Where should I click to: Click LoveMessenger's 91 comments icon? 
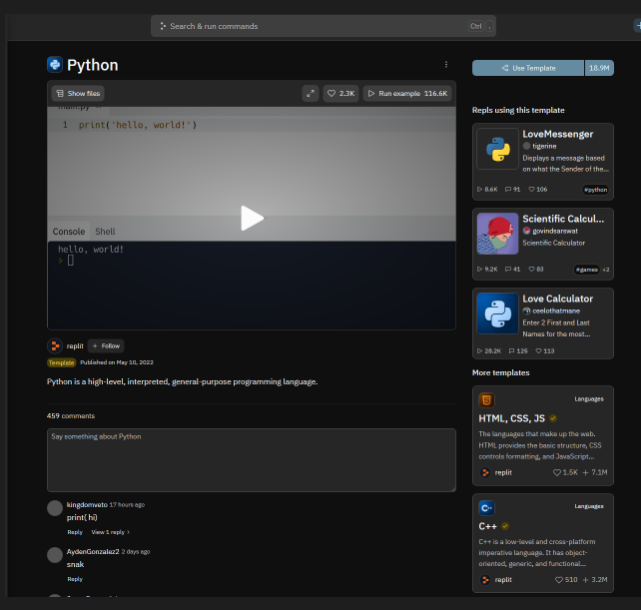point(508,190)
